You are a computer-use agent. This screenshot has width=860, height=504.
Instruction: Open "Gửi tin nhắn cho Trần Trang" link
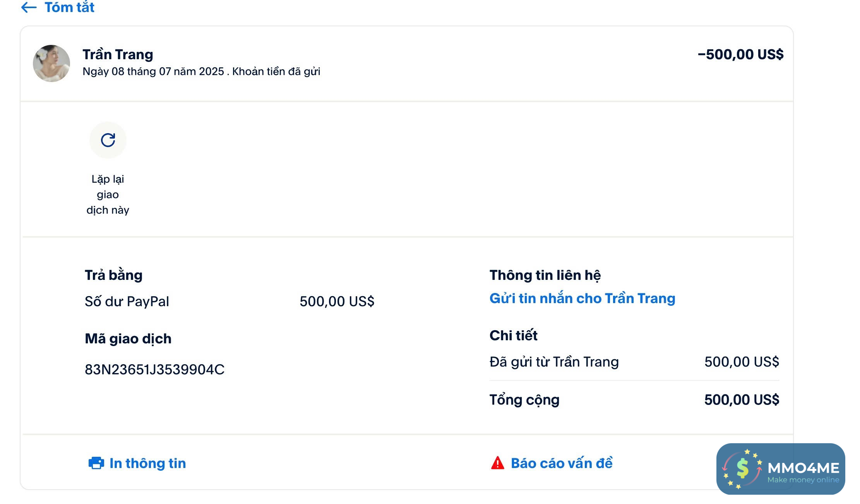(582, 298)
